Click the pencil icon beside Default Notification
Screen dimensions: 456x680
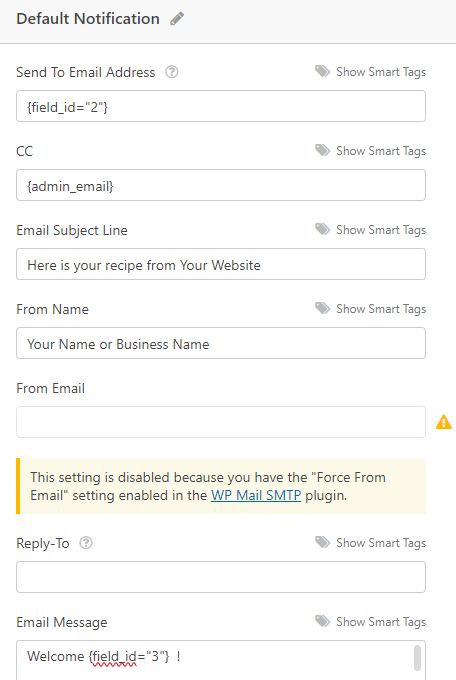click(177, 19)
